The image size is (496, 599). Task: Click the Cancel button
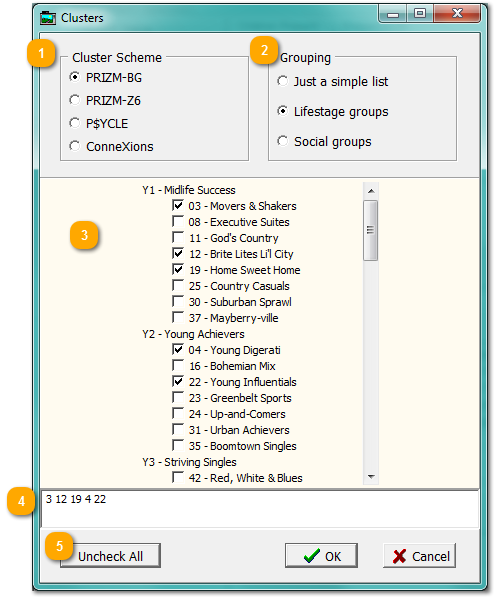(x=420, y=555)
